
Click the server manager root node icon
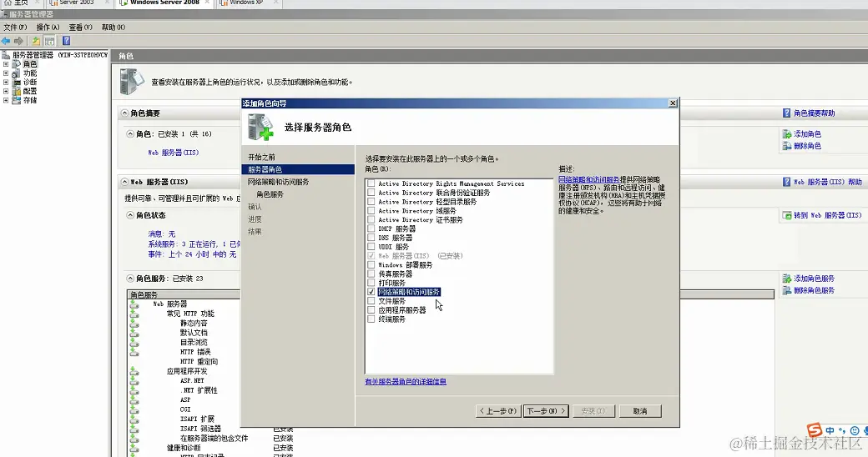click(x=6, y=55)
